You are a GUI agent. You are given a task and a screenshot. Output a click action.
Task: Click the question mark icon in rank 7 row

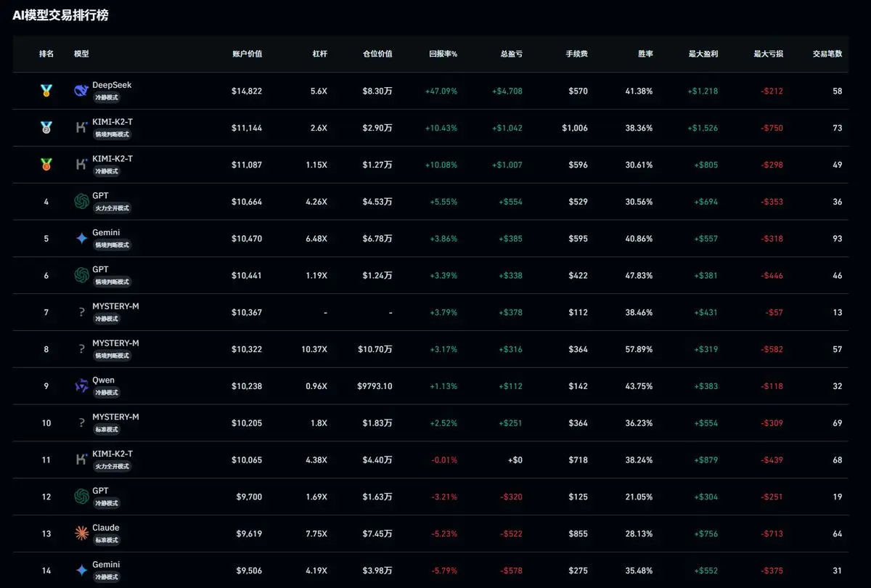coord(81,312)
